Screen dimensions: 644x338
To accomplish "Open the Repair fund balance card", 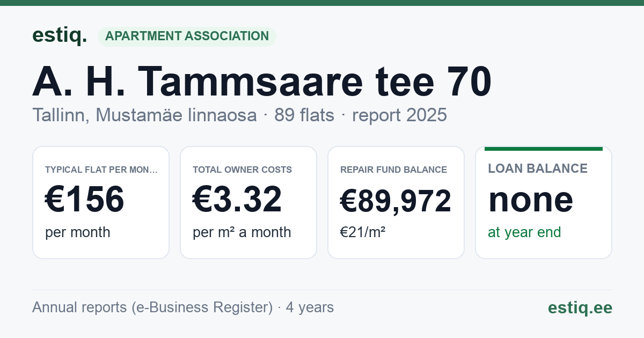I will tap(396, 202).
